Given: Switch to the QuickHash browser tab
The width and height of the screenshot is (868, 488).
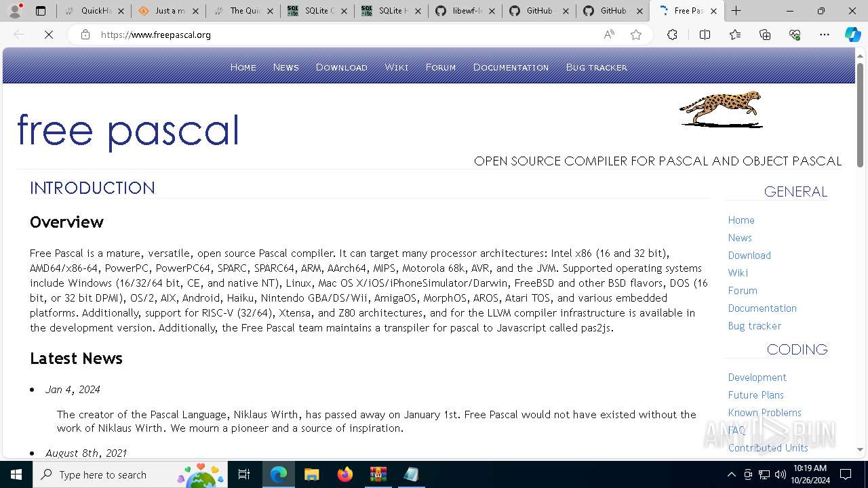Looking at the screenshot, I should click(x=94, y=11).
